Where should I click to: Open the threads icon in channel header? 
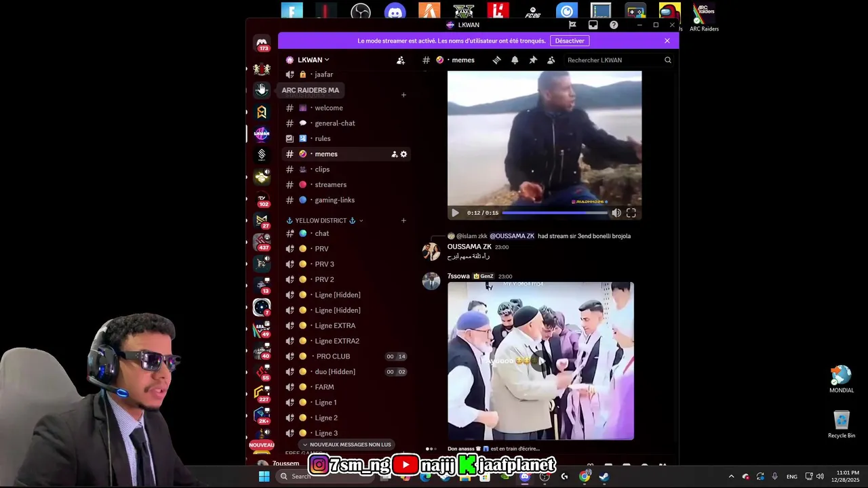496,60
